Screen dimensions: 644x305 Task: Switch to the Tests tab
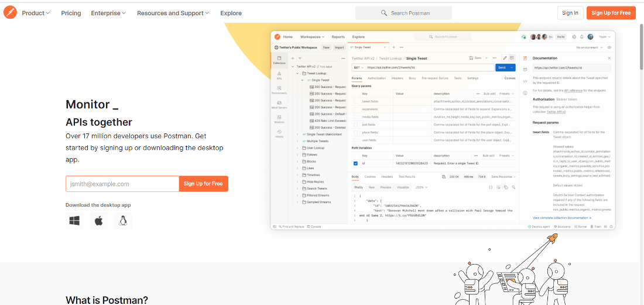[x=458, y=78]
